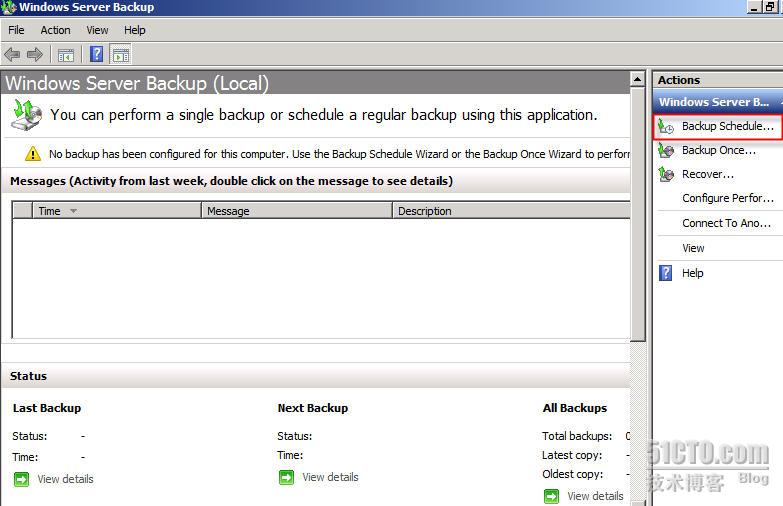This screenshot has width=783, height=506.
Task: Open the View menu in menu bar
Action: click(x=97, y=30)
